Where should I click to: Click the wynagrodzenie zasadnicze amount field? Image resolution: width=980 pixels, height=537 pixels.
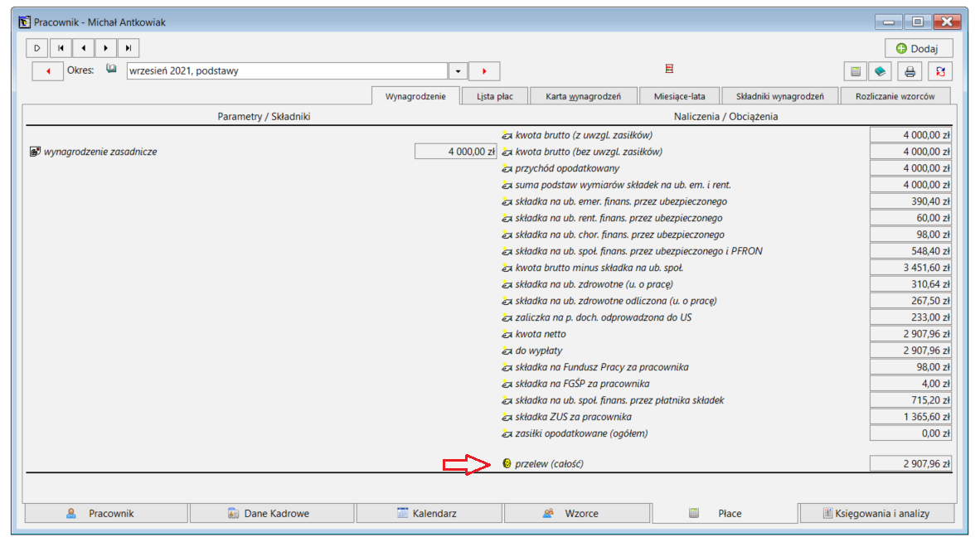tap(456, 151)
